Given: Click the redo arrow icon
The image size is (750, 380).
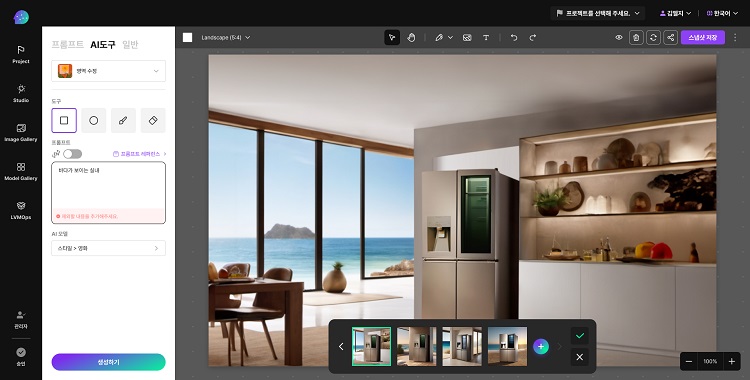Looking at the screenshot, I should pos(532,37).
